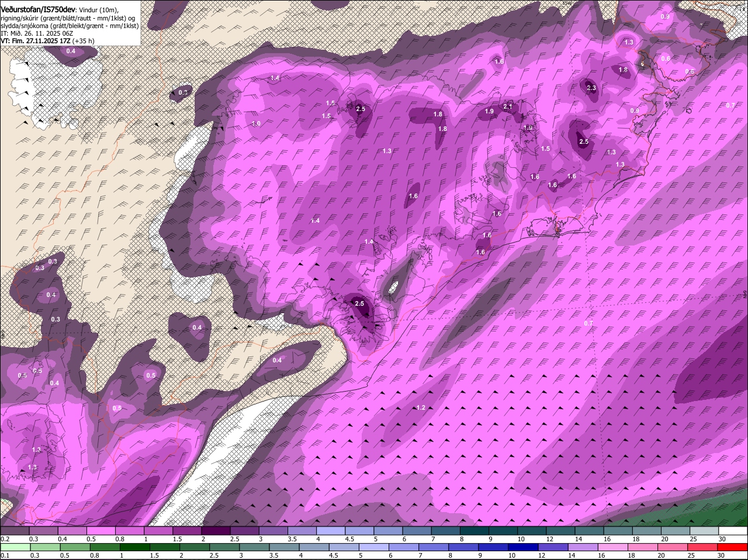Pick the slate blue swatch at 6 in upper legend
Viewport: 748px width, 560px height.
click(417, 531)
